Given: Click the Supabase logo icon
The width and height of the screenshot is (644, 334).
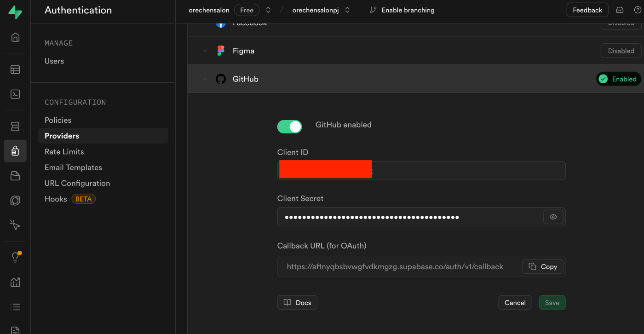Looking at the screenshot, I should tap(15, 12).
